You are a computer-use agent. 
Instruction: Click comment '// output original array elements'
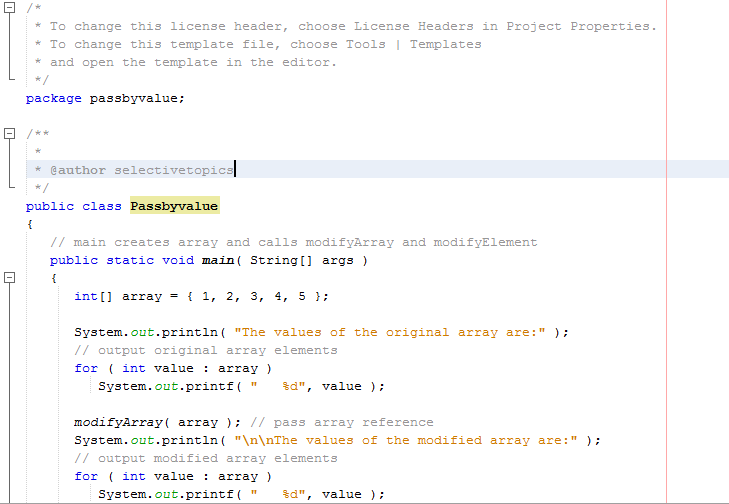coord(206,350)
